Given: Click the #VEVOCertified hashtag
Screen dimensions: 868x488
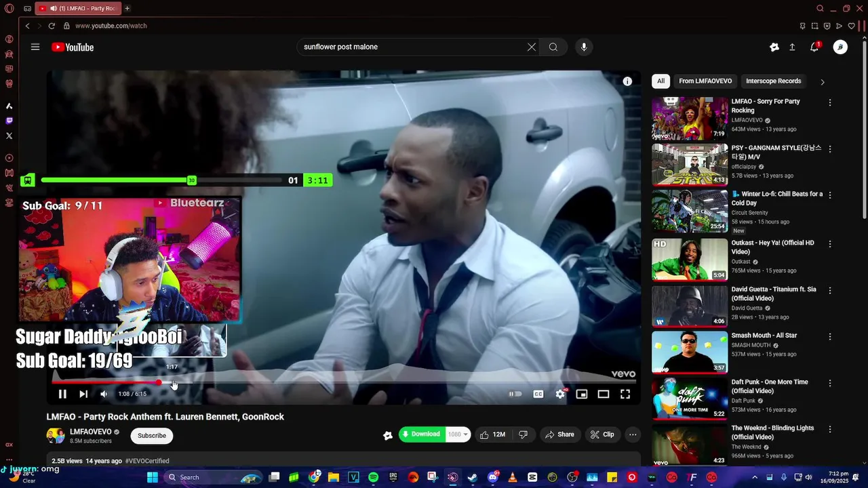Looking at the screenshot, I should click(147, 461).
